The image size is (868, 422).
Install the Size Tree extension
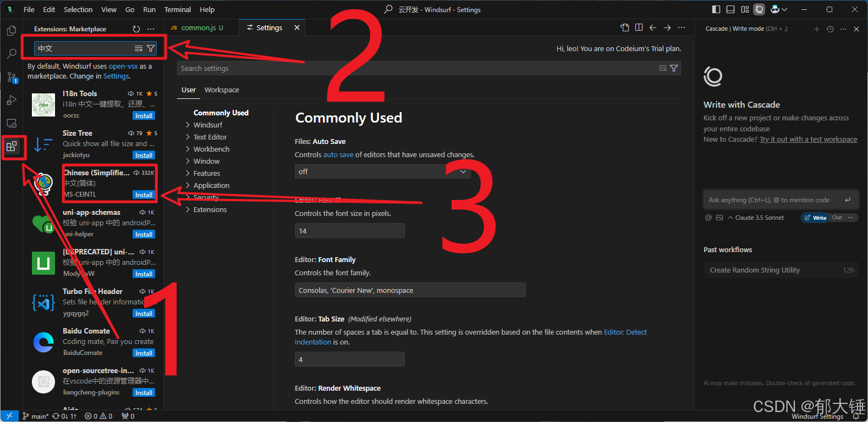click(144, 155)
